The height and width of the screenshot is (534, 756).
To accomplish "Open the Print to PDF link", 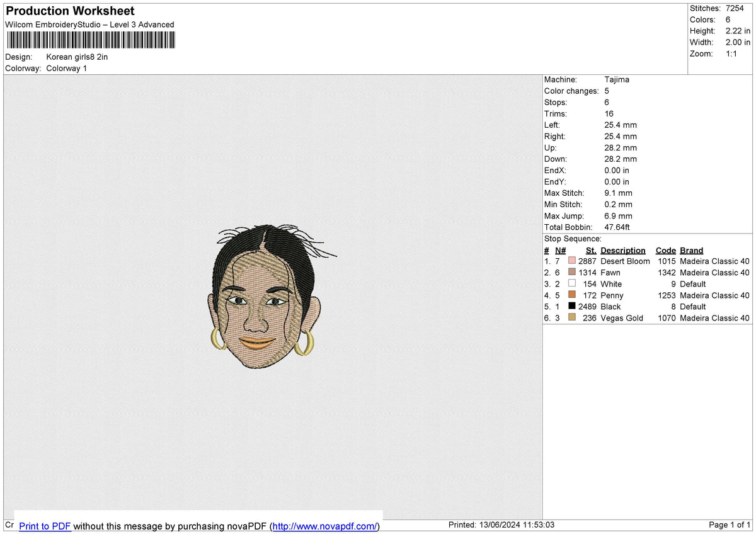I will pyautogui.click(x=45, y=526).
